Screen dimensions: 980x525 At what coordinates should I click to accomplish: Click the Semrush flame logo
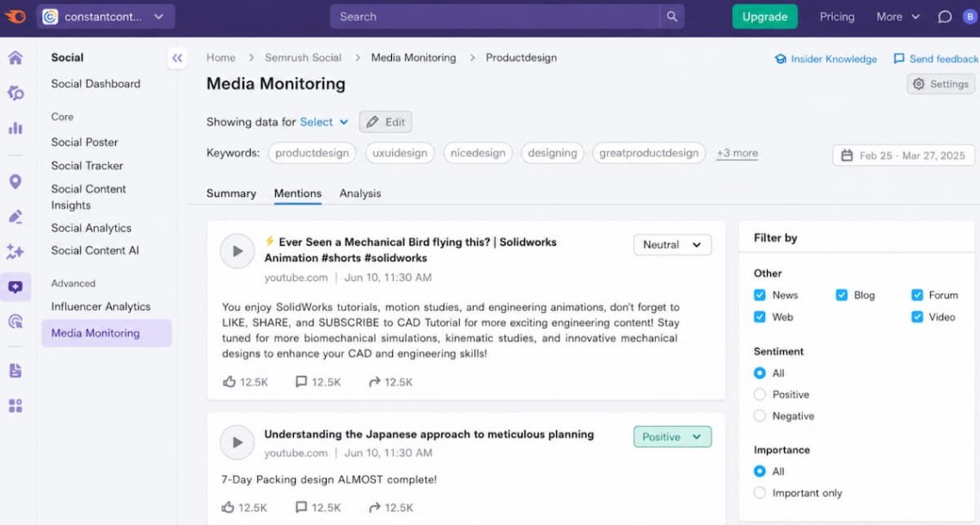point(15,16)
